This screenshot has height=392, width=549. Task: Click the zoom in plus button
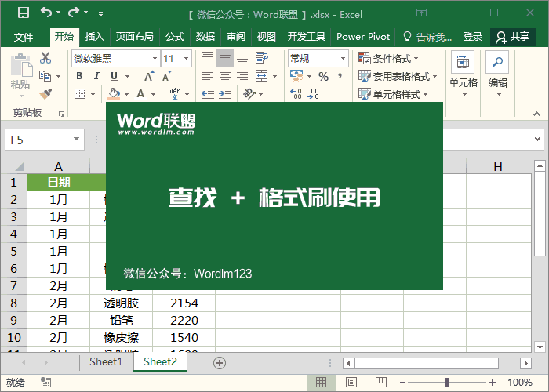point(493,383)
